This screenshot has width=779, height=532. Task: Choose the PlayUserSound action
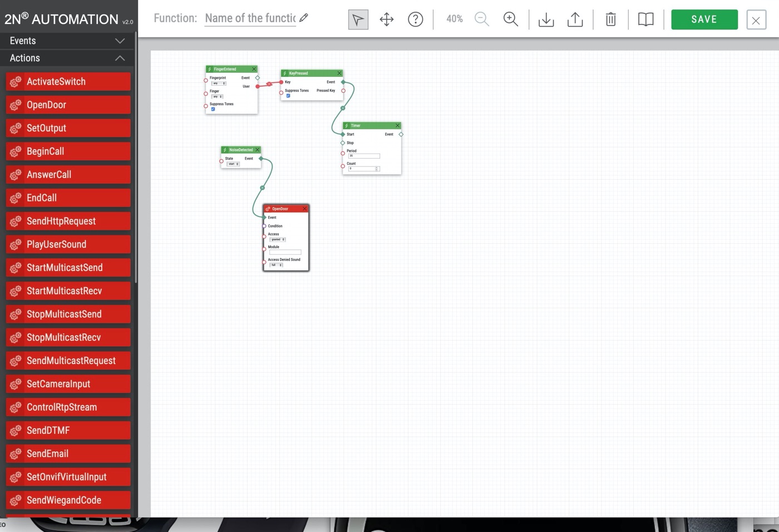click(x=68, y=245)
